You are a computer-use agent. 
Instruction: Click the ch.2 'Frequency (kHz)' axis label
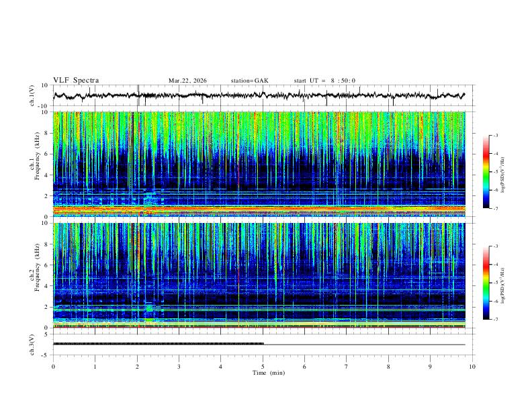point(38,267)
